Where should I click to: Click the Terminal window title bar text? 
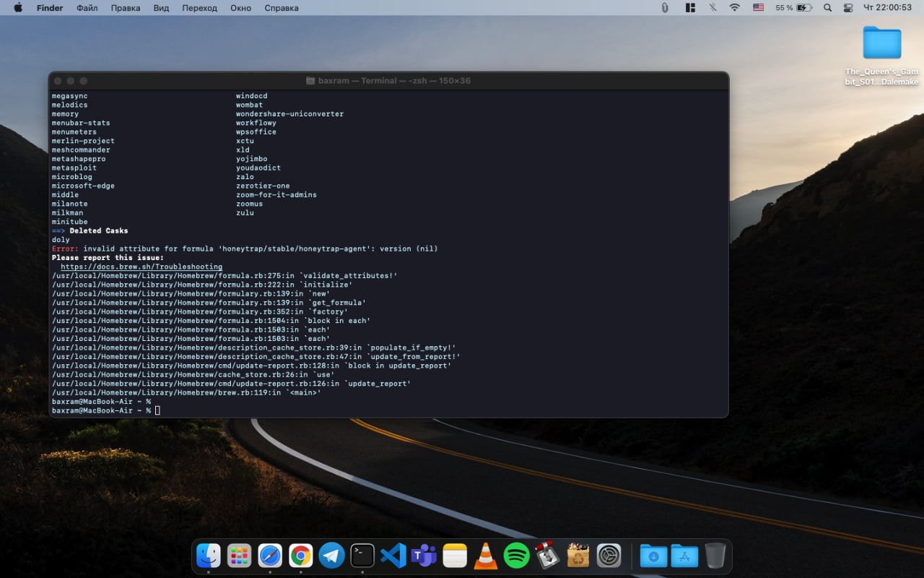tap(394, 80)
